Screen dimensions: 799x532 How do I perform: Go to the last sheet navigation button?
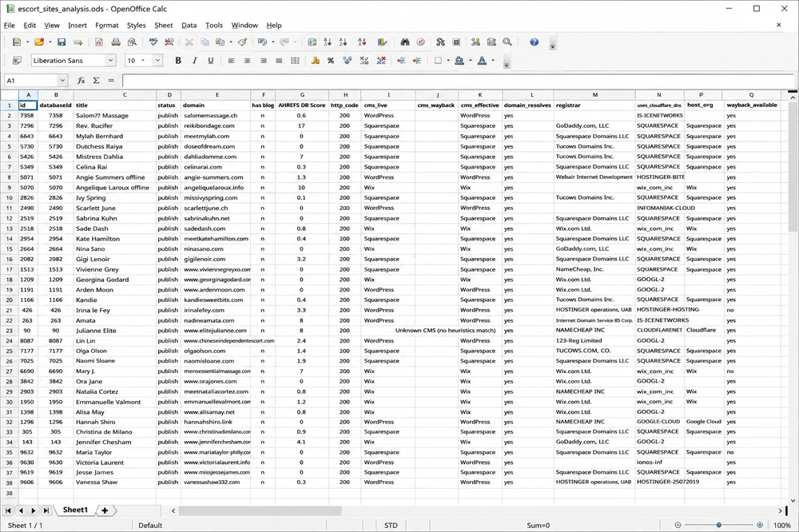click(46, 510)
